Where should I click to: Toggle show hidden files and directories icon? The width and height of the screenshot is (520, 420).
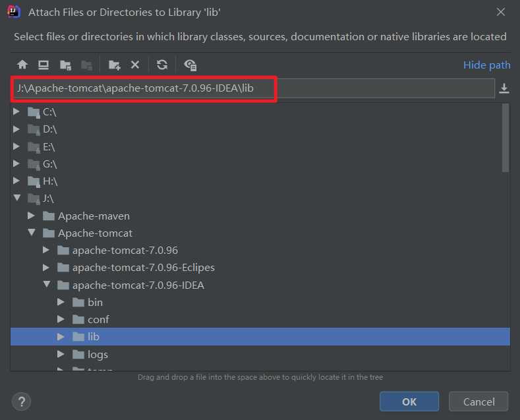[x=190, y=65]
